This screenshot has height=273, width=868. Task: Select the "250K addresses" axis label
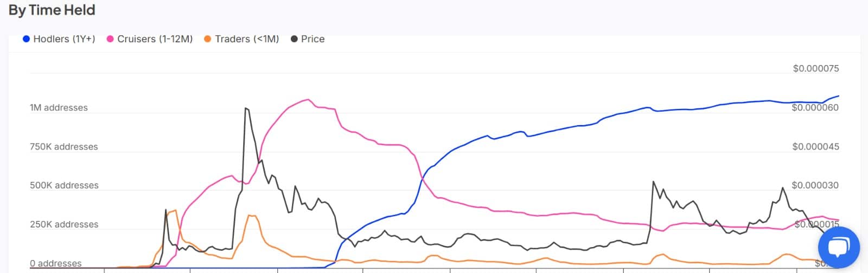[x=64, y=224]
